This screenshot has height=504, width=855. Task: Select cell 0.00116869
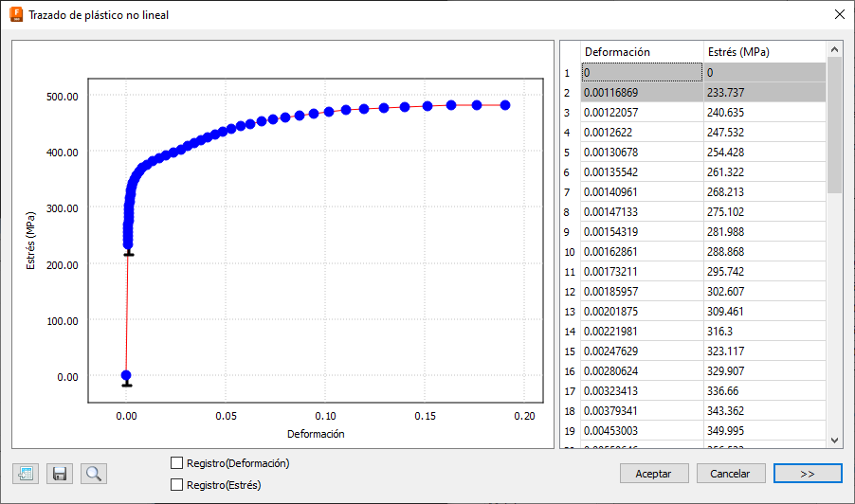tap(642, 93)
